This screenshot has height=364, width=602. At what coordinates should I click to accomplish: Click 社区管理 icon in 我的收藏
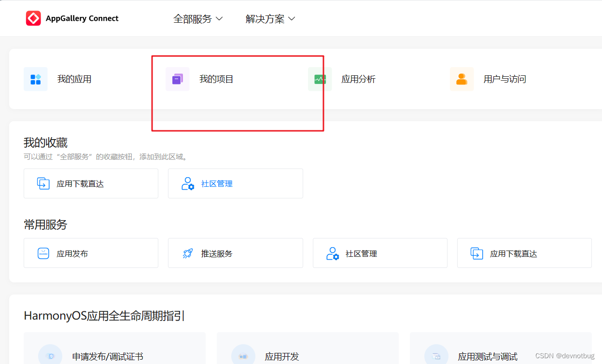click(188, 183)
